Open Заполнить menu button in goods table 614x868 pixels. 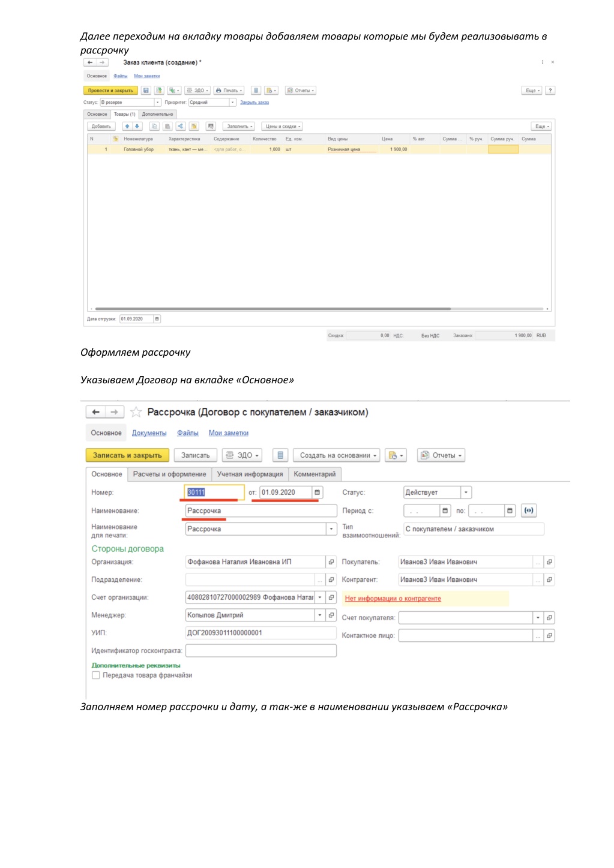(x=240, y=127)
